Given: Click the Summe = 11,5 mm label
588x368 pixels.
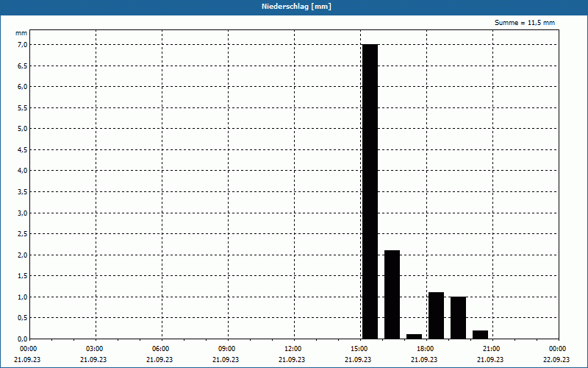Looking at the screenshot, I should pos(525,23).
